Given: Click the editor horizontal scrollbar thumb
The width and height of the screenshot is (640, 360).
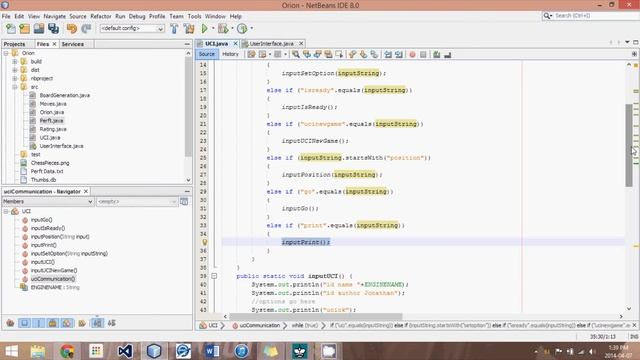Looking at the screenshot, I should 316,316.
